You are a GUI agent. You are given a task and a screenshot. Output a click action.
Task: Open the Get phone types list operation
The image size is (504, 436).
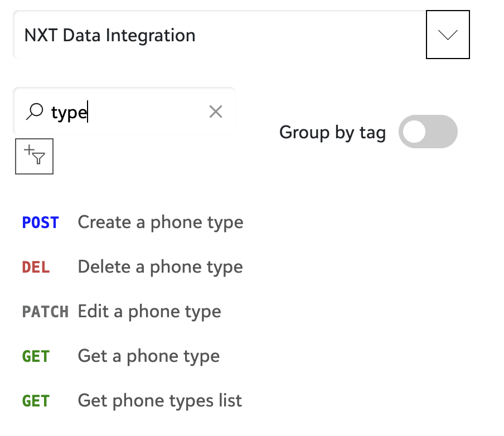[160, 401]
